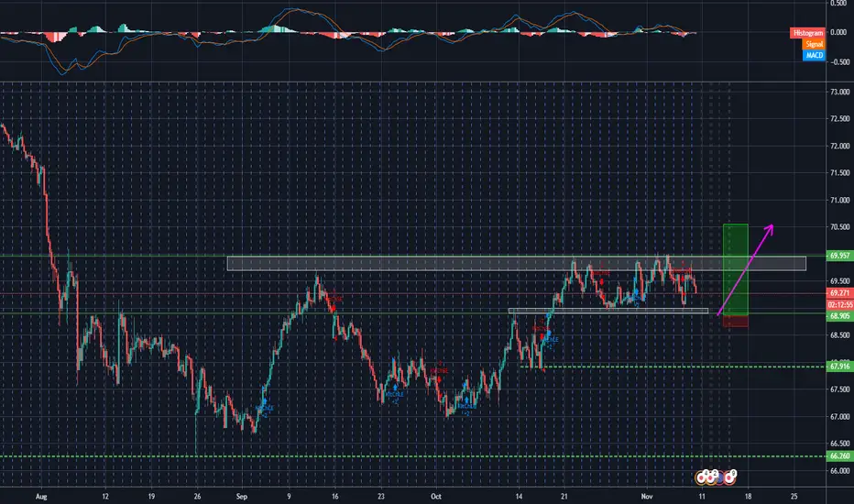Click the 14 date label on the time axis
The height and width of the screenshot is (504, 854).
pyautogui.click(x=519, y=497)
